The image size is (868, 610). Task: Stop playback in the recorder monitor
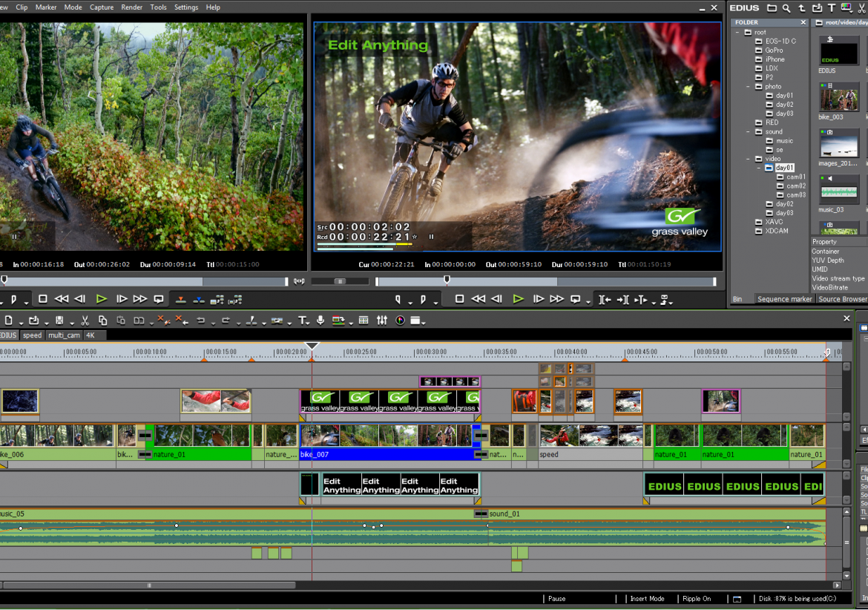459,299
